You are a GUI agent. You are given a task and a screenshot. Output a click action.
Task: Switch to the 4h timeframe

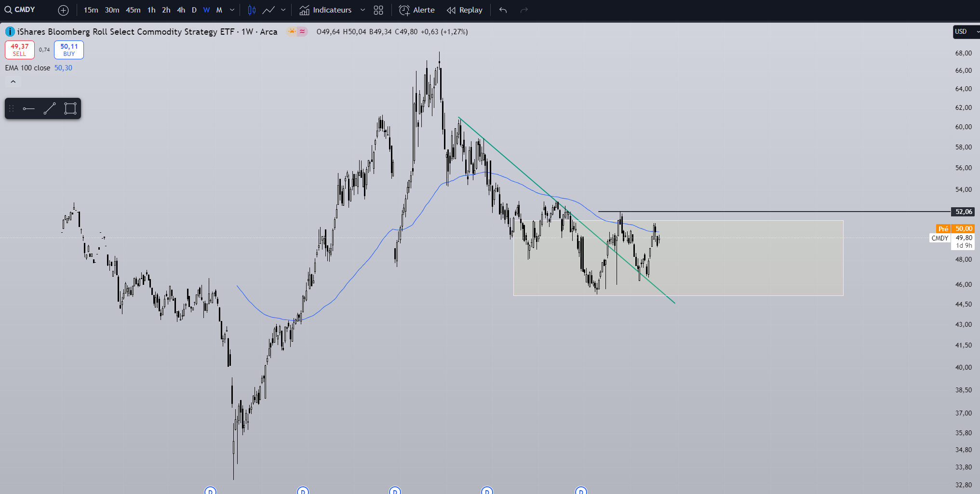[181, 10]
